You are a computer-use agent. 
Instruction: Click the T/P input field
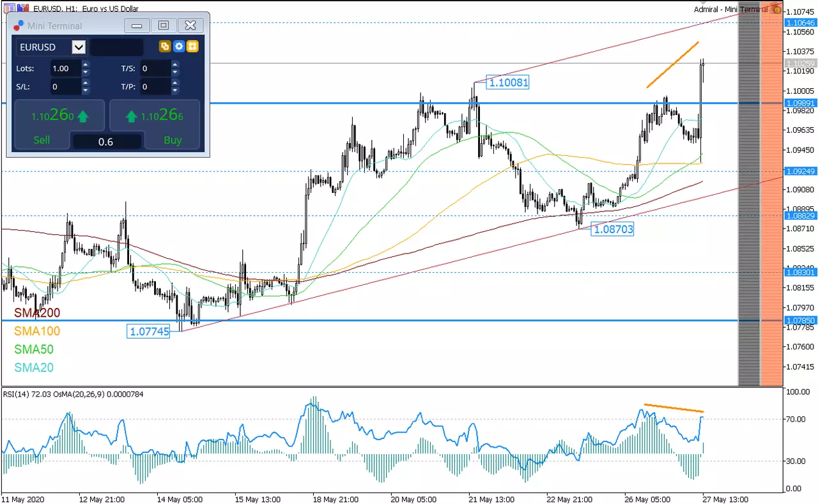pyautogui.click(x=155, y=87)
